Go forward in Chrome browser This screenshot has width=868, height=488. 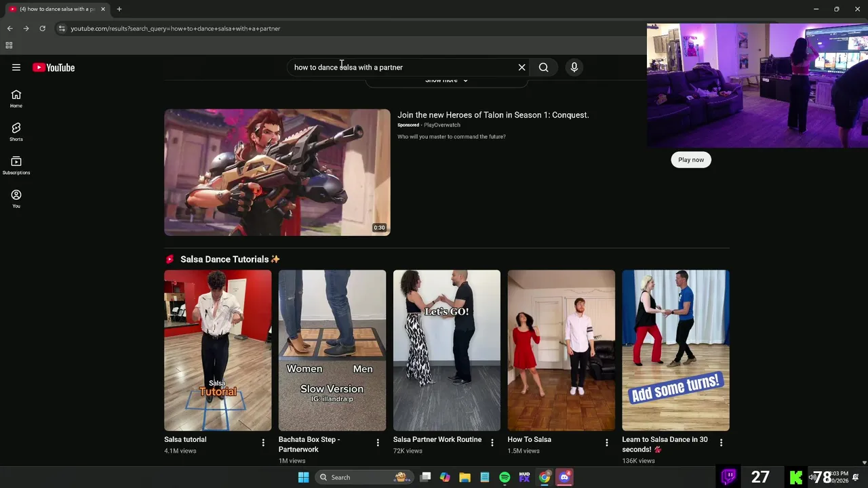(x=26, y=28)
